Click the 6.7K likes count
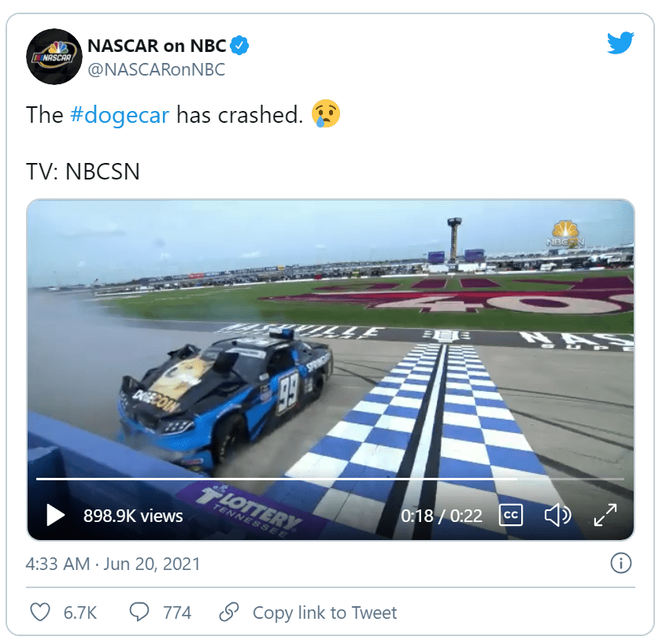 tap(80, 613)
